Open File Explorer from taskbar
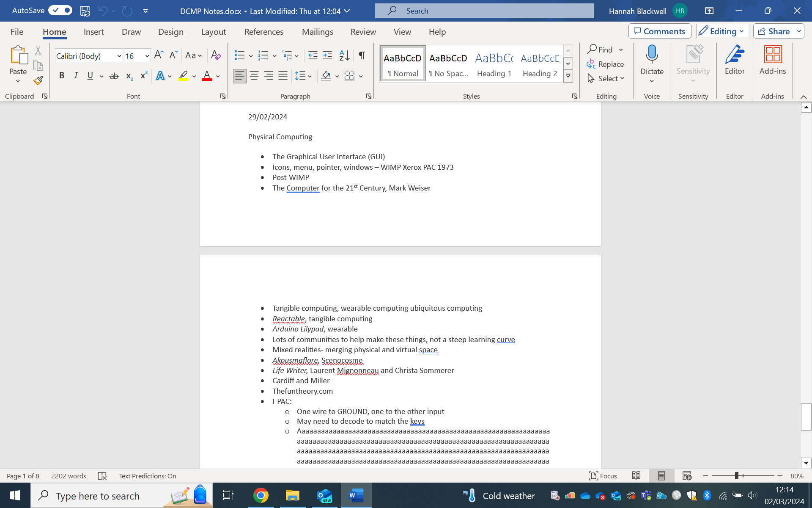This screenshot has width=812, height=508. (x=293, y=495)
